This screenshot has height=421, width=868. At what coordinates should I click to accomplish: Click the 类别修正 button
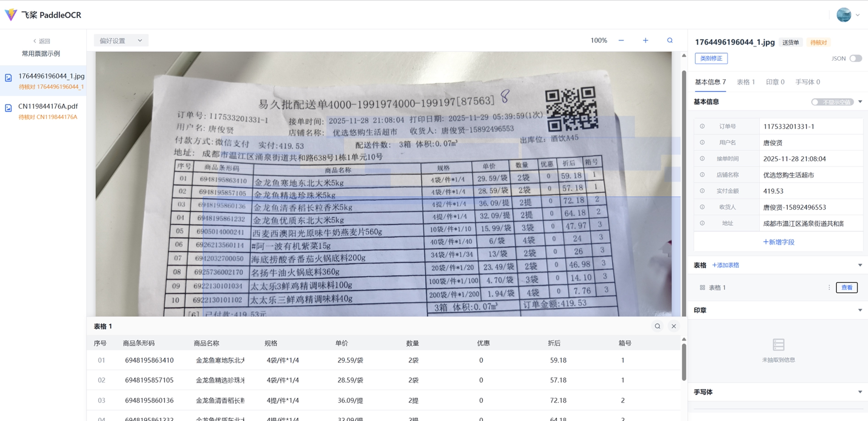click(711, 58)
